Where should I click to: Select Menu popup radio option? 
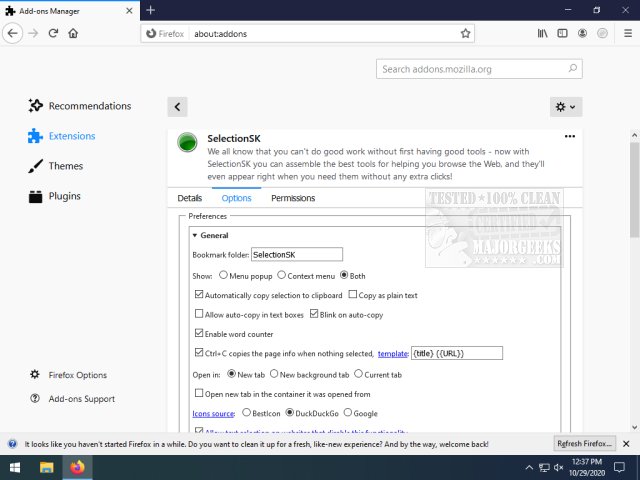223,275
